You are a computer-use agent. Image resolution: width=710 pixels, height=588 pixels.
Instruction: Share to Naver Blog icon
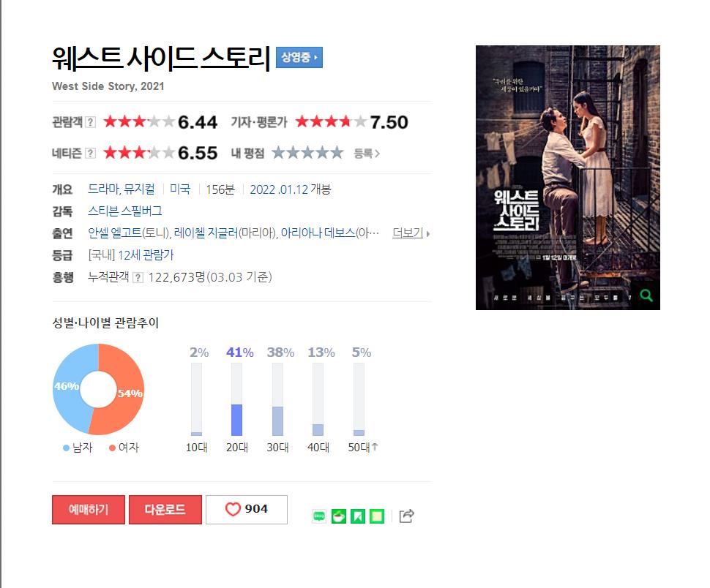click(x=319, y=516)
